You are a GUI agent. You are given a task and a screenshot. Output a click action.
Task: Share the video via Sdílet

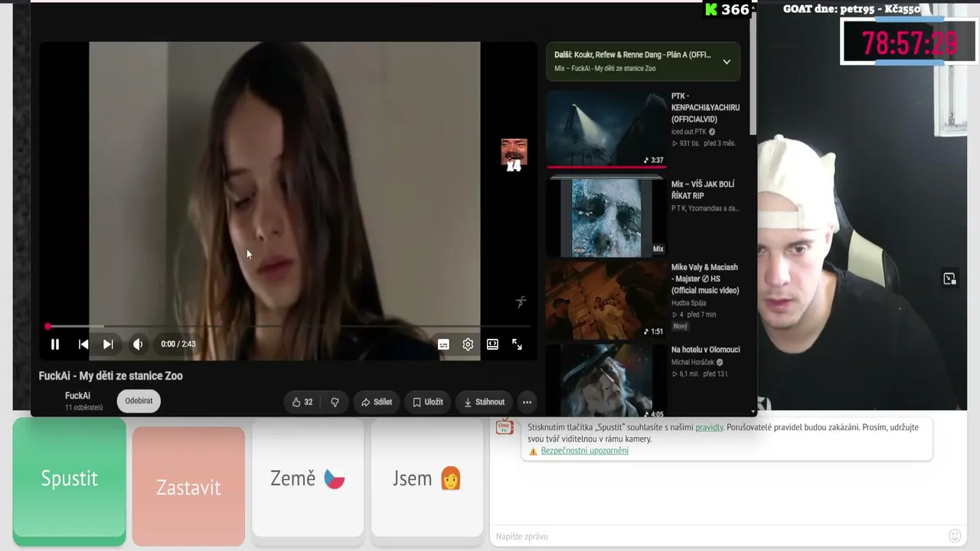(377, 402)
